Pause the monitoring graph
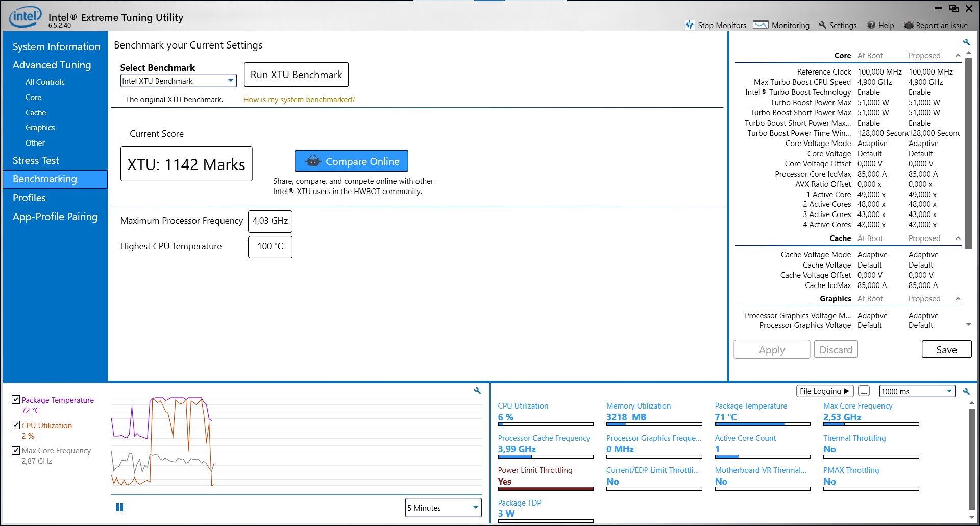The width and height of the screenshot is (980, 526). pyautogui.click(x=119, y=507)
